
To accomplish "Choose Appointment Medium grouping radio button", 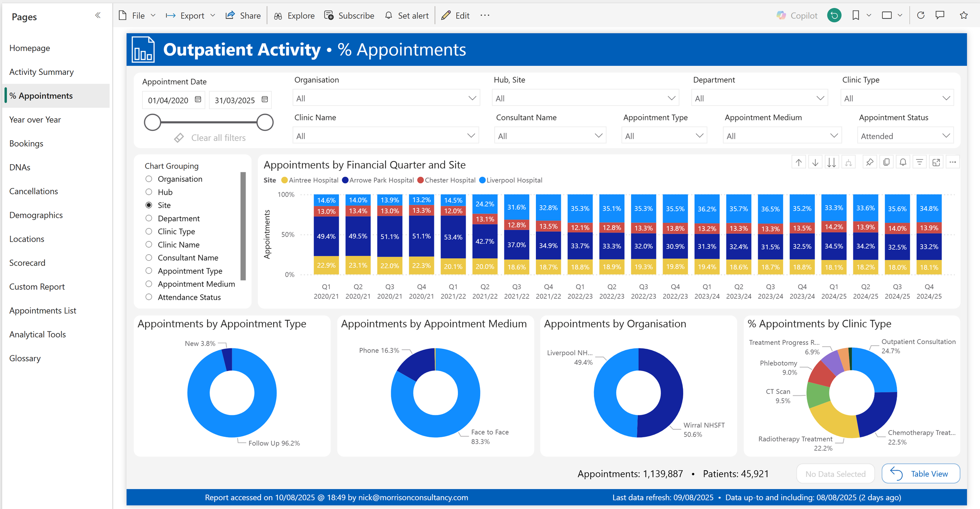I will (x=149, y=284).
